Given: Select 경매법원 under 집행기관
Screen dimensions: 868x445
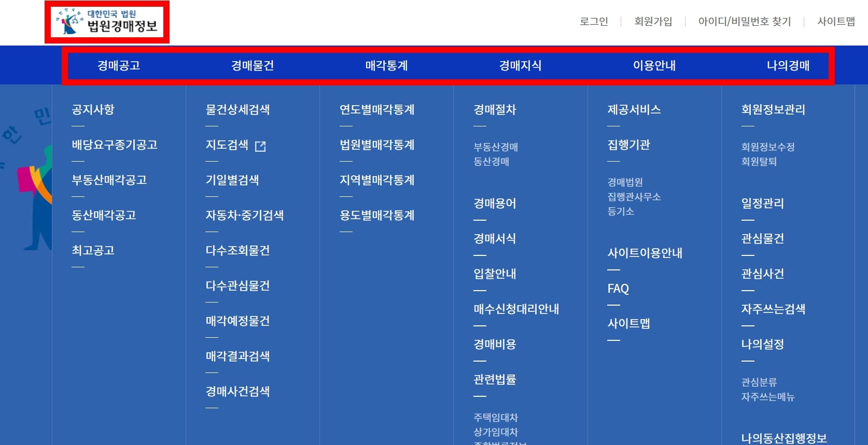Looking at the screenshot, I should 625,182.
